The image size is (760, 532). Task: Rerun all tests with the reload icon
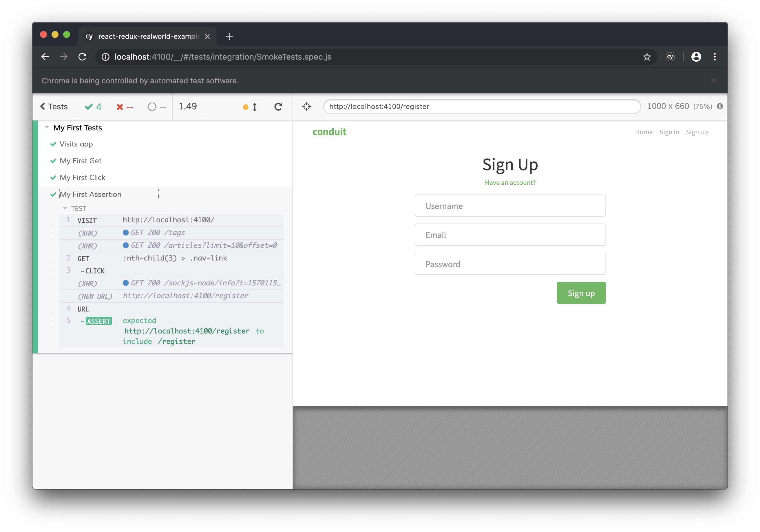click(278, 107)
